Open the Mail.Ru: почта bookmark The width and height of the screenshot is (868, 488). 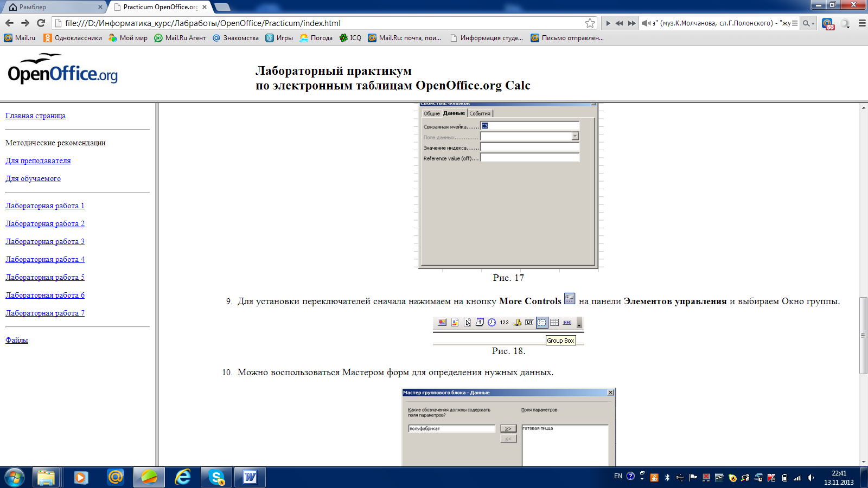404,38
